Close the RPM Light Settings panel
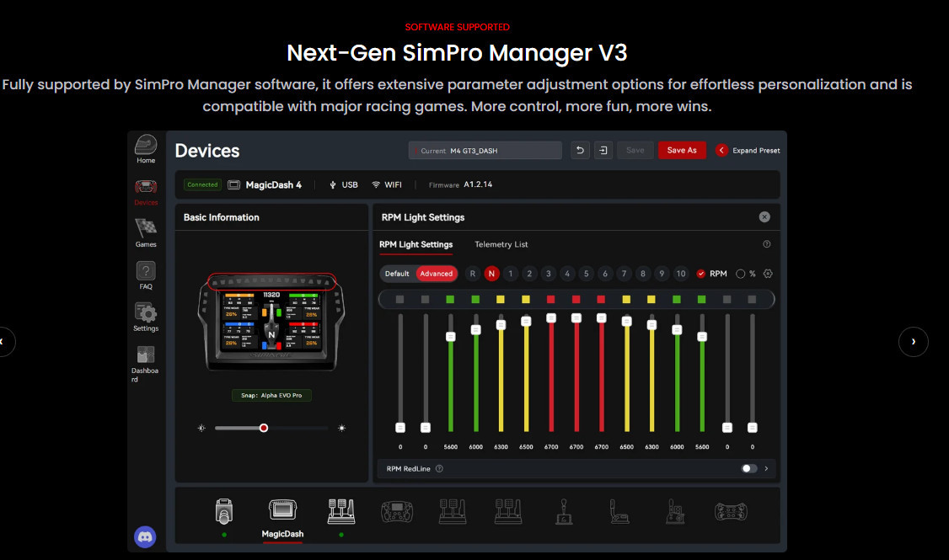 (764, 217)
